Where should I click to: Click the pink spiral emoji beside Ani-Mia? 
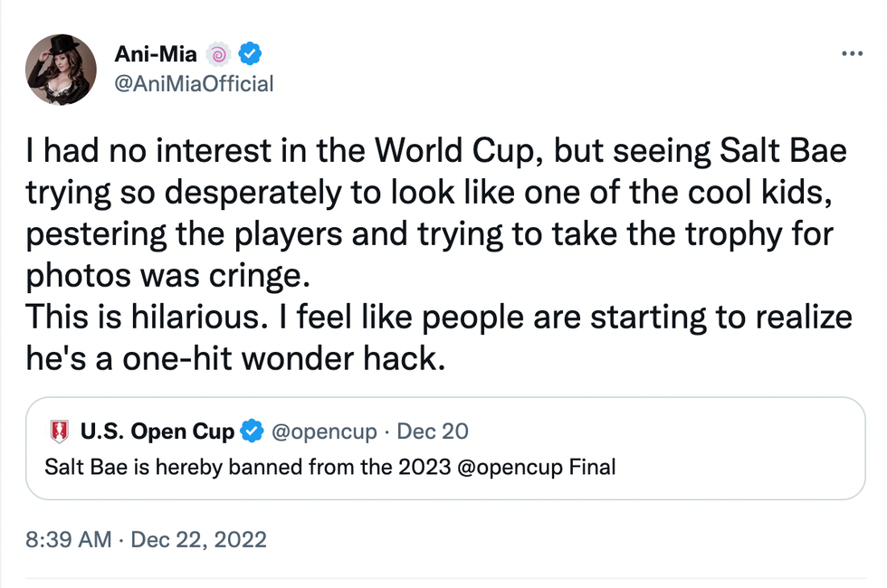(x=218, y=55)
